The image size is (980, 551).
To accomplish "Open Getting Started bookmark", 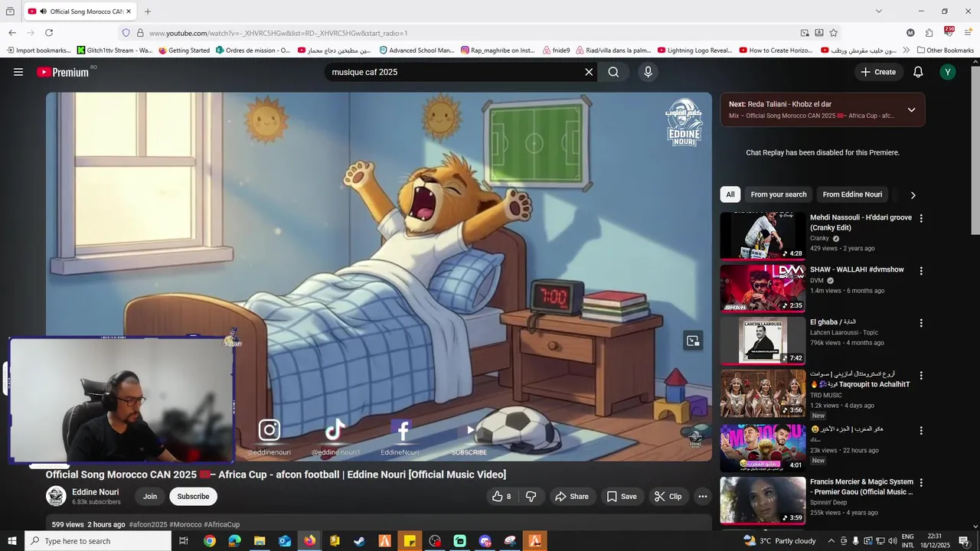I will click(x=185, y=51).
